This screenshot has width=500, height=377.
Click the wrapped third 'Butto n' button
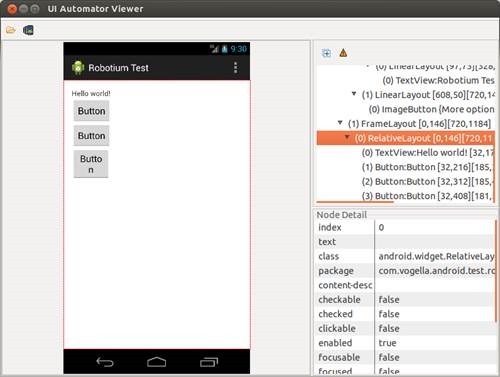[x=91, y=164]
